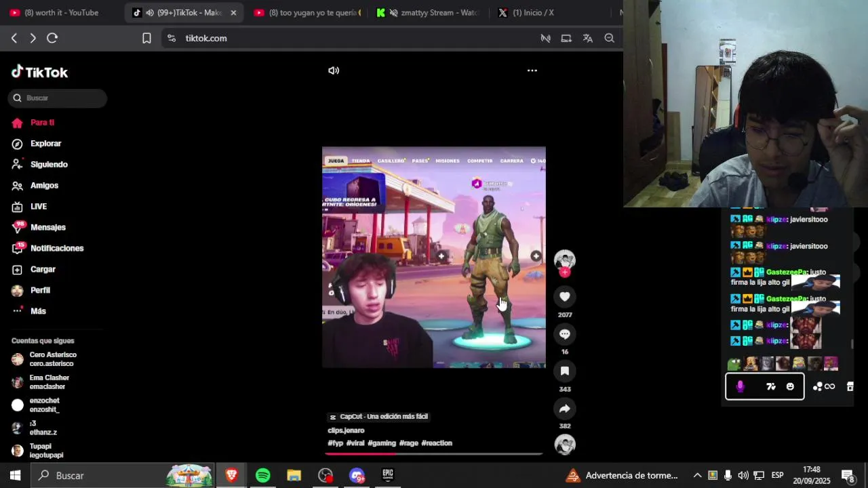Click the TikTok video player
This screenshot has height=488, width=868.
434,258
